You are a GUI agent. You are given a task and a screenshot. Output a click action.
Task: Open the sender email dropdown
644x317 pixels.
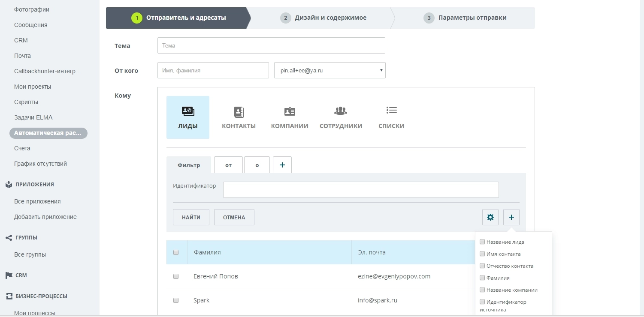(330, 71)
